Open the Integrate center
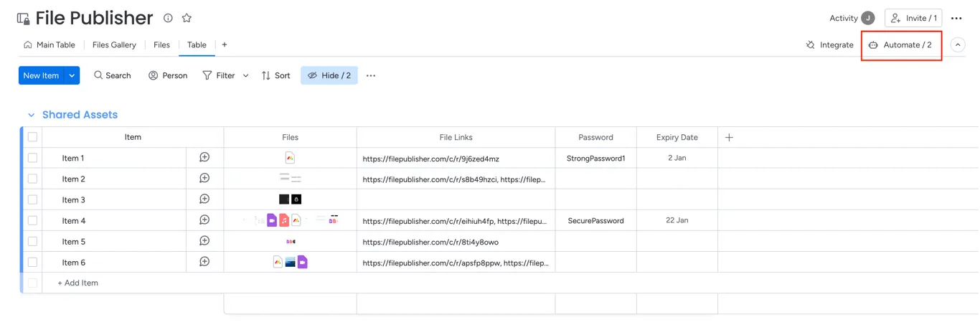The width and height of the screenshot is (980, 330). tap(829, 44)
